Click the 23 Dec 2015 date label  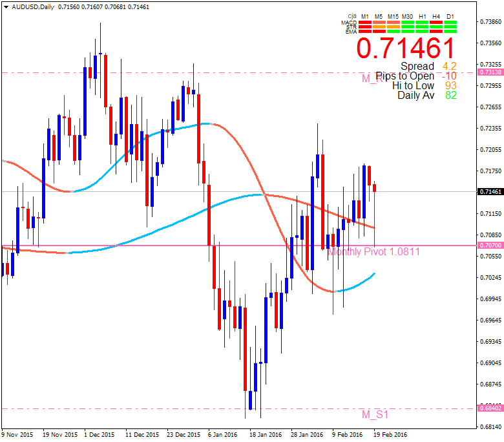(x=184, y=435)
